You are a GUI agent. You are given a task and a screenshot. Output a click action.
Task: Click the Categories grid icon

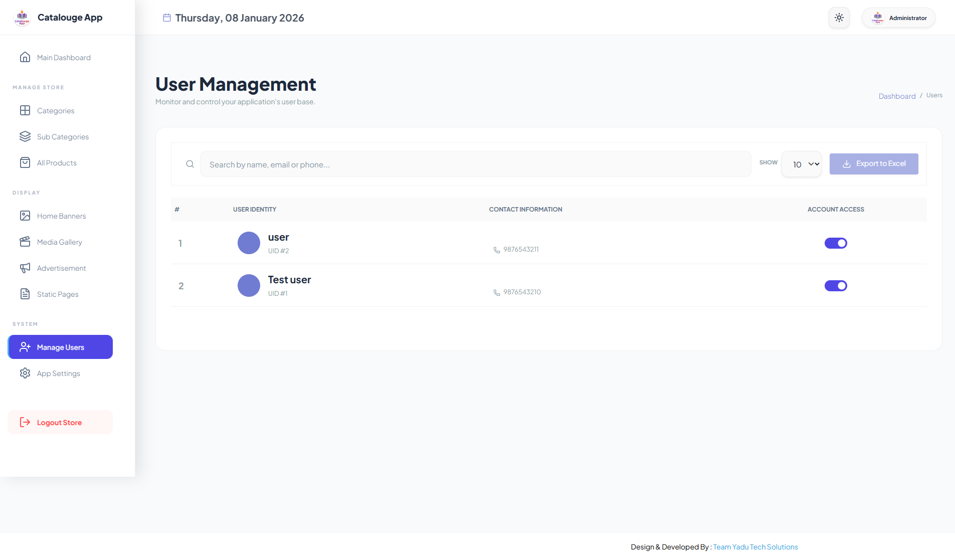[25, 110]
